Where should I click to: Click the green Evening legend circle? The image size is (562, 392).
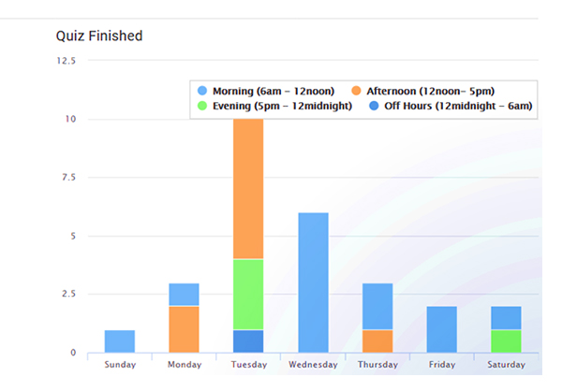pos(202,106)
